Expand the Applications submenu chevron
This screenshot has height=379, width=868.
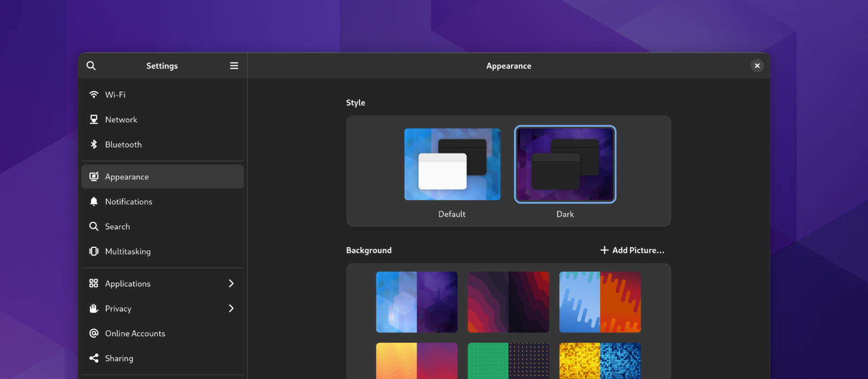(231, 284)
